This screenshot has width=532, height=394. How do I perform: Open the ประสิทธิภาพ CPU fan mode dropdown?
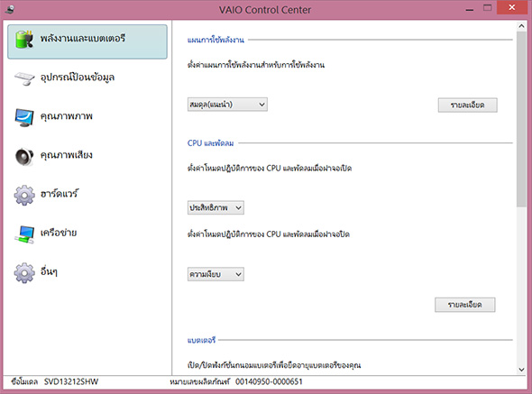click(216, 207)
